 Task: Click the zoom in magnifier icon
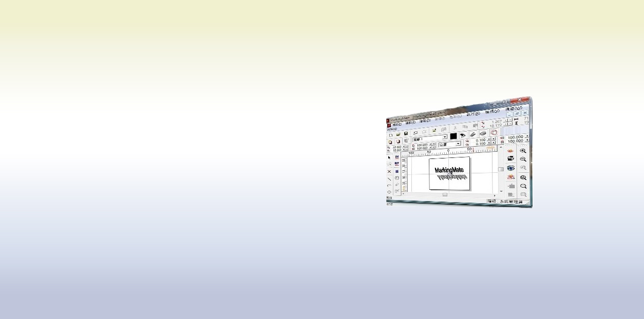point(523,151)
